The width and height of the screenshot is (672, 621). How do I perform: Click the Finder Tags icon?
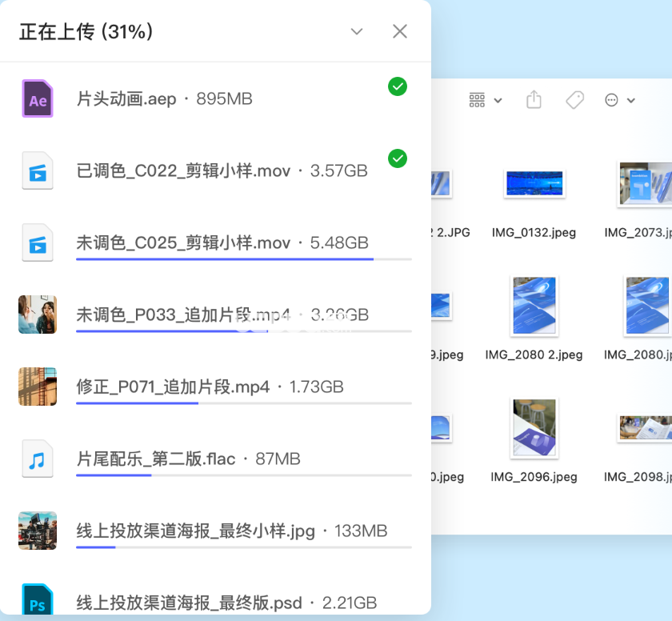pyautogui.click(x=575, y=100)
